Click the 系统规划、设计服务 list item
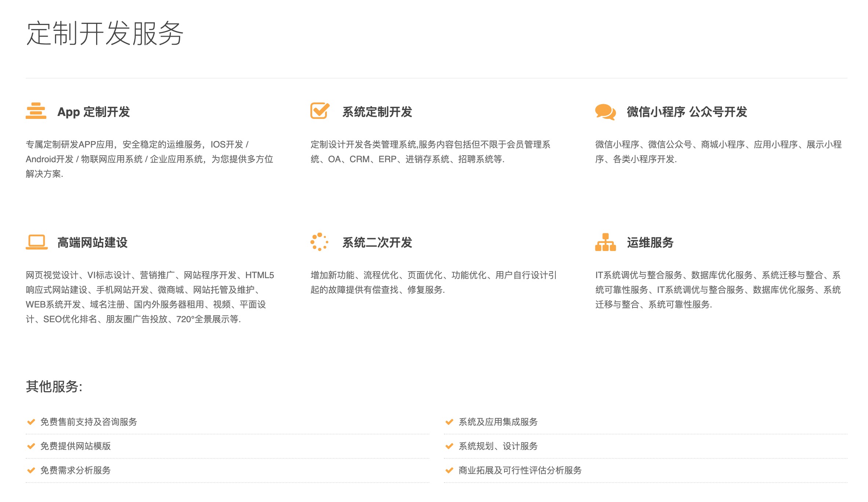Image resolution: width=868 pixels, height=502 pixels. click(x=497, y=446)
